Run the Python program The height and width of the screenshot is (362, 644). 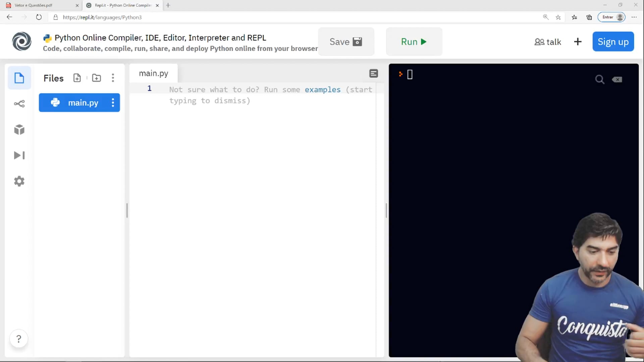tap(414, 42)
